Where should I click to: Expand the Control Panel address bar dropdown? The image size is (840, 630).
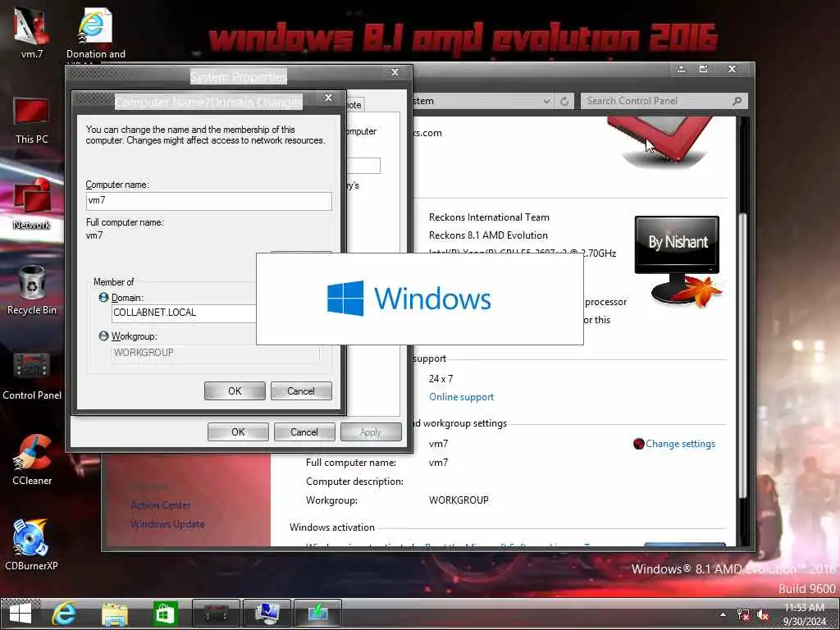(x=546, y=101)
